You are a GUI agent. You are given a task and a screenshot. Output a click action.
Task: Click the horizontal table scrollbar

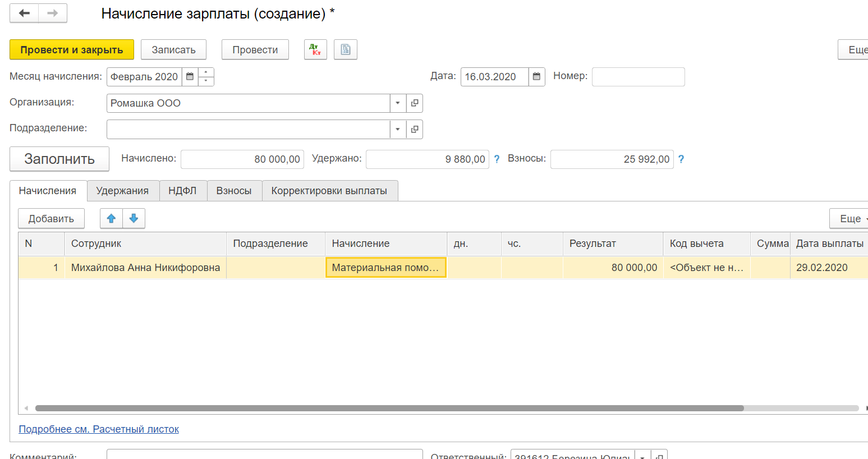[x=389, y=408]
